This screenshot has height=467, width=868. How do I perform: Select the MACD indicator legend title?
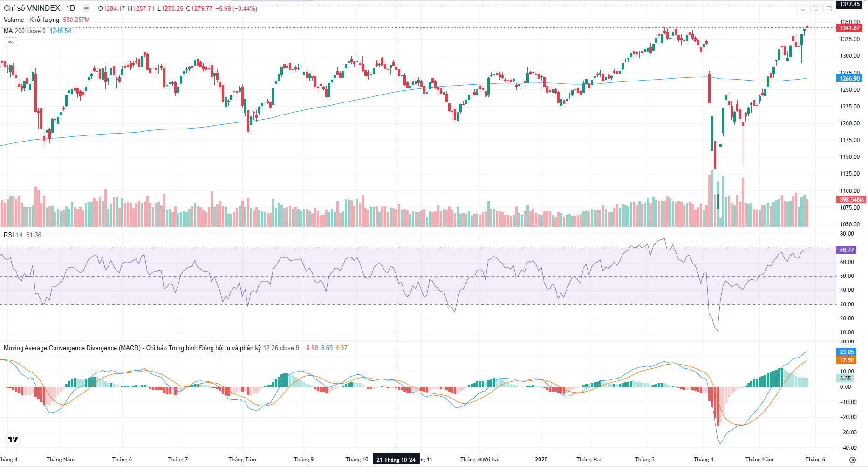pyautogui.click(x=132, y=348)
